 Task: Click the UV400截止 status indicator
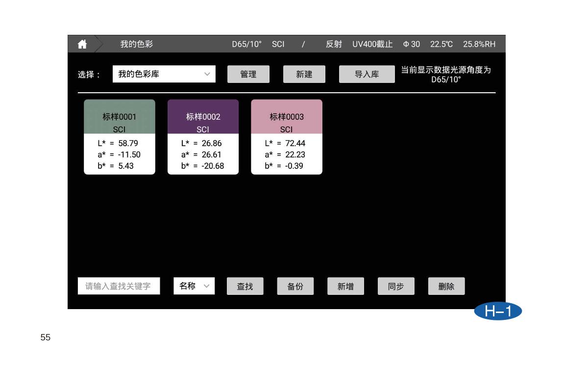pos(372,44)
